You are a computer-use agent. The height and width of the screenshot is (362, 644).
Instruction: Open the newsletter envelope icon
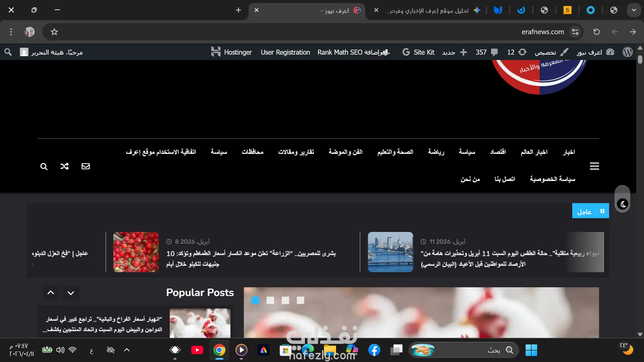point(86,166)
